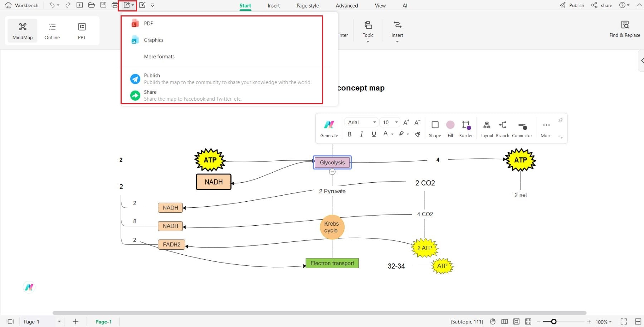Image resolution: width=644 pixels, height=327 pixels.
Task: Create a new file with plus icon
Action: coord(80,5)
